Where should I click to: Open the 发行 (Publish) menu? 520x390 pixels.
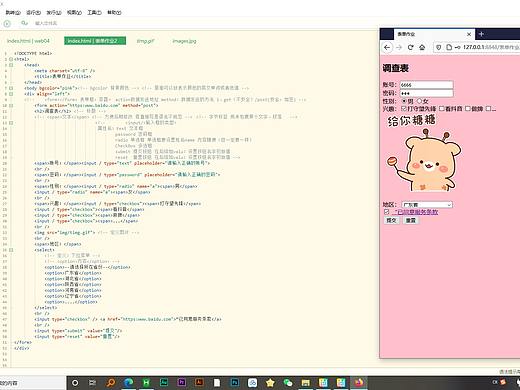pos(54,12)
